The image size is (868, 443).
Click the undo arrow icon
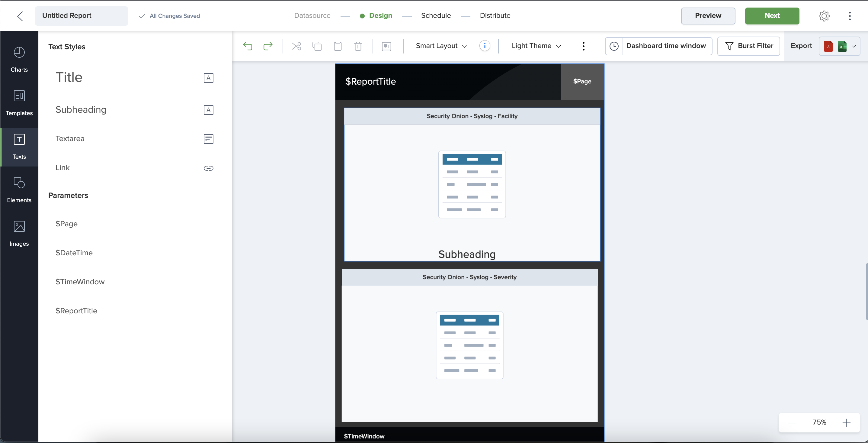(x=248, y=46)
